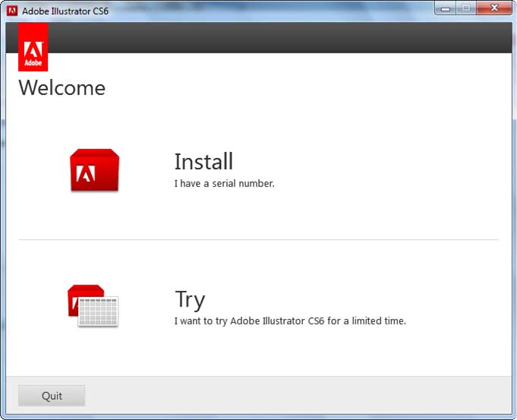
Task: Close the Adobe Illustrator CS6 installer window
Action: (x=493, y=8)
